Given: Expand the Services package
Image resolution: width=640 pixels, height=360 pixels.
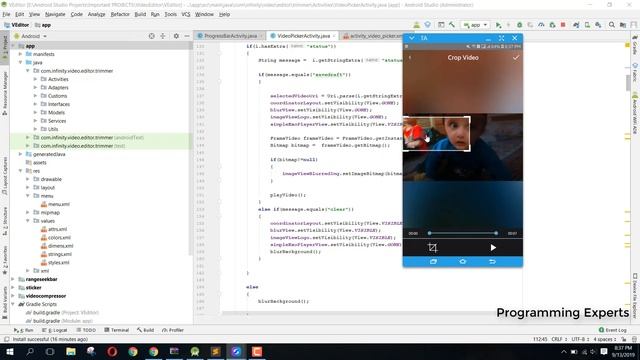Looking at the screenshot, I should pos(35,121).
